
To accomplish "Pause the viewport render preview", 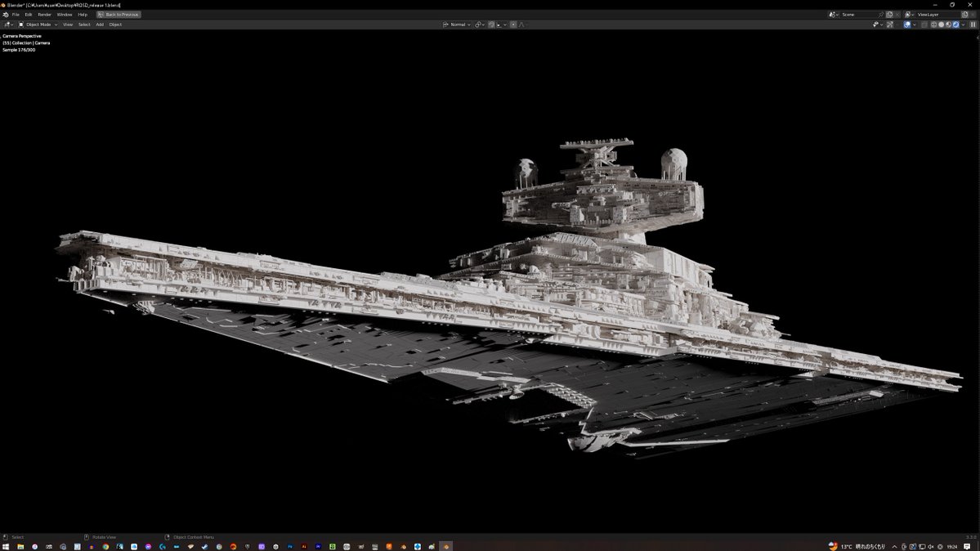I will pos(973,25).
